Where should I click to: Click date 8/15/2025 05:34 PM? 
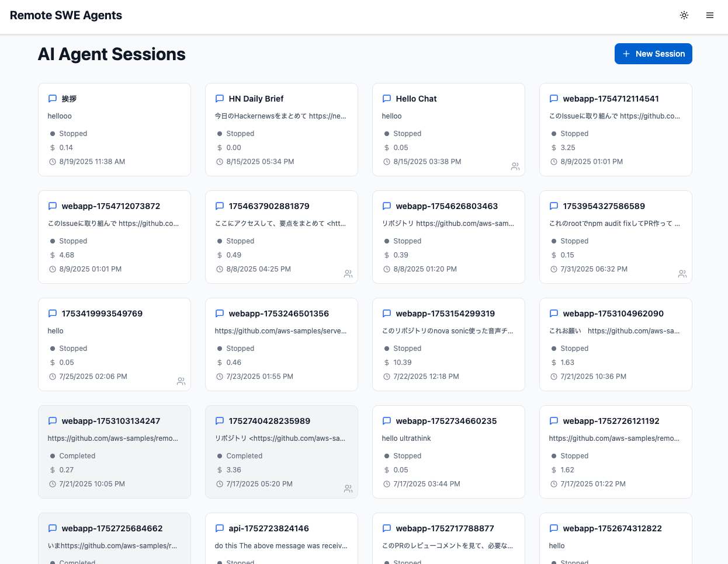point(260,162)
